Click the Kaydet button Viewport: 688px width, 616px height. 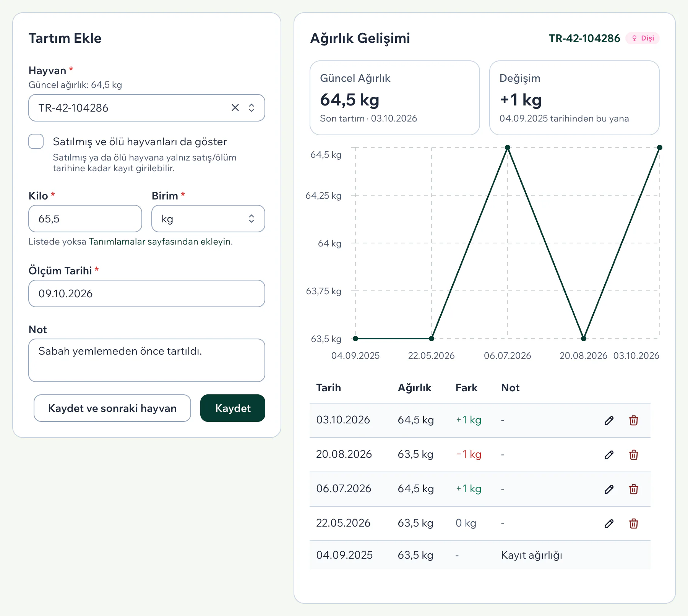pos(233,408)
